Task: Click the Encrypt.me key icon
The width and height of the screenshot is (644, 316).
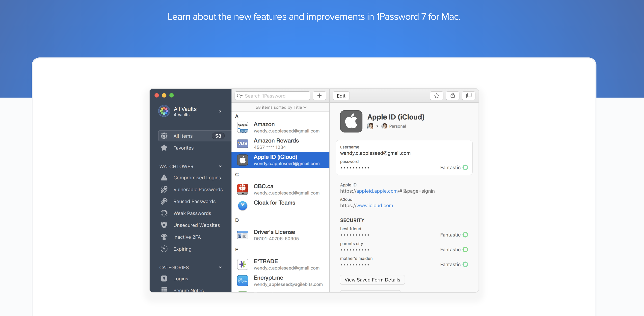Action: [242, 281]
